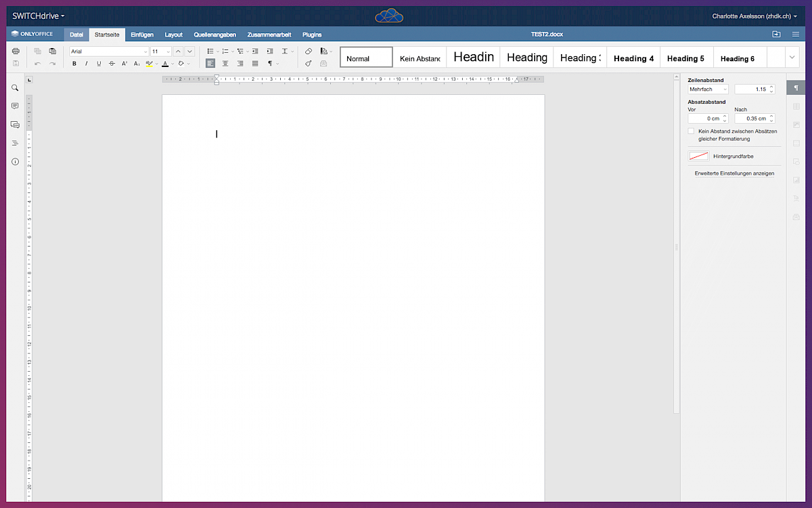
Task: Click the clear style eraser icon
Action: (309, 51)
